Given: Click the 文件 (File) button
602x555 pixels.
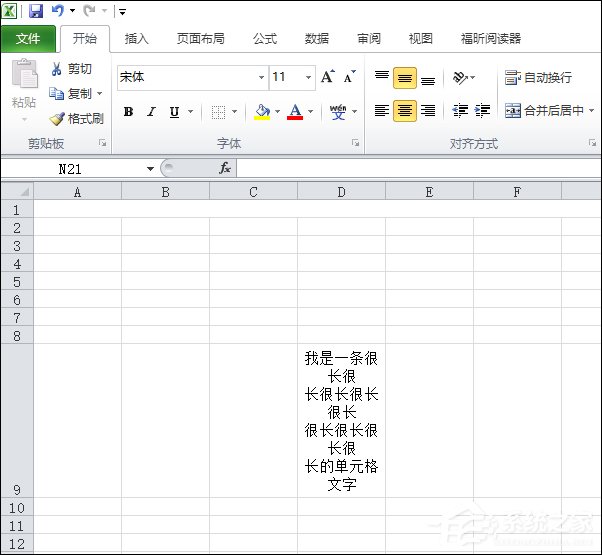Looking at the screenshot, I should 28,39.
